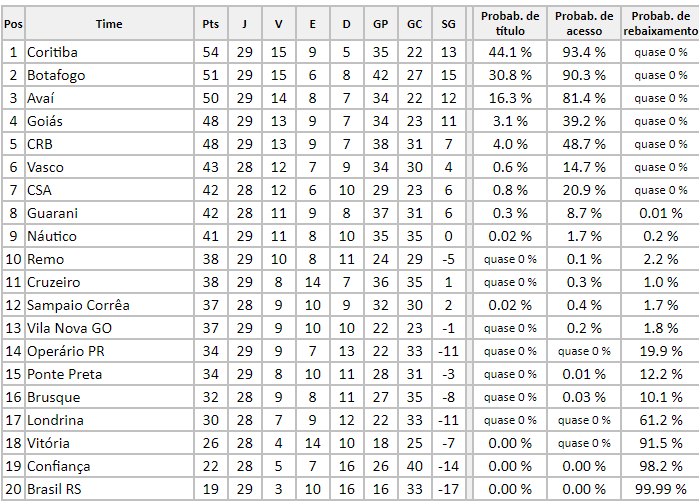Select the Cruzeiro team name
The width and height of the screenshot is (699, 502).
coord(54,282)
